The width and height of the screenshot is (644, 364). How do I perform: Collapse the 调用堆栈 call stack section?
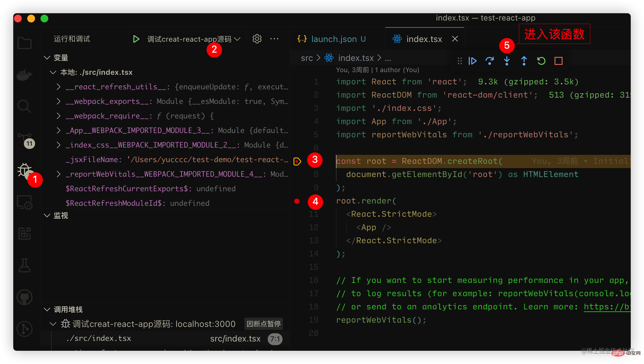coord(47,309)
